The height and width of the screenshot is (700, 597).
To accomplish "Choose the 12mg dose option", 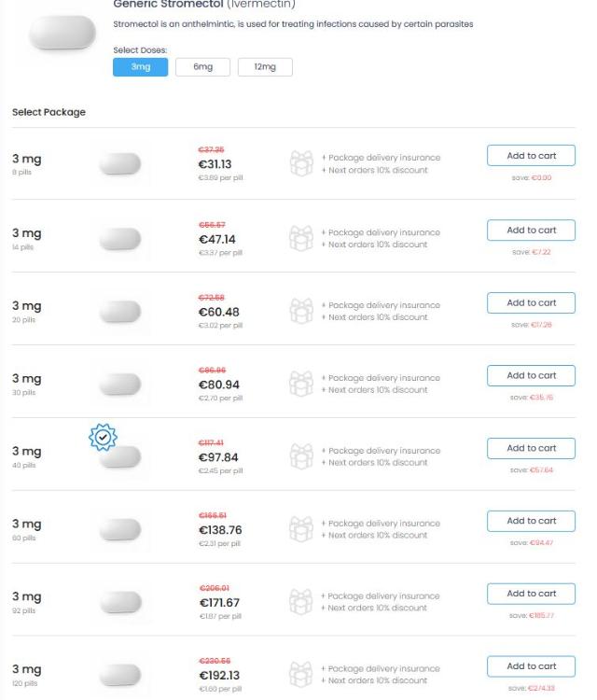I will [265, 67].
